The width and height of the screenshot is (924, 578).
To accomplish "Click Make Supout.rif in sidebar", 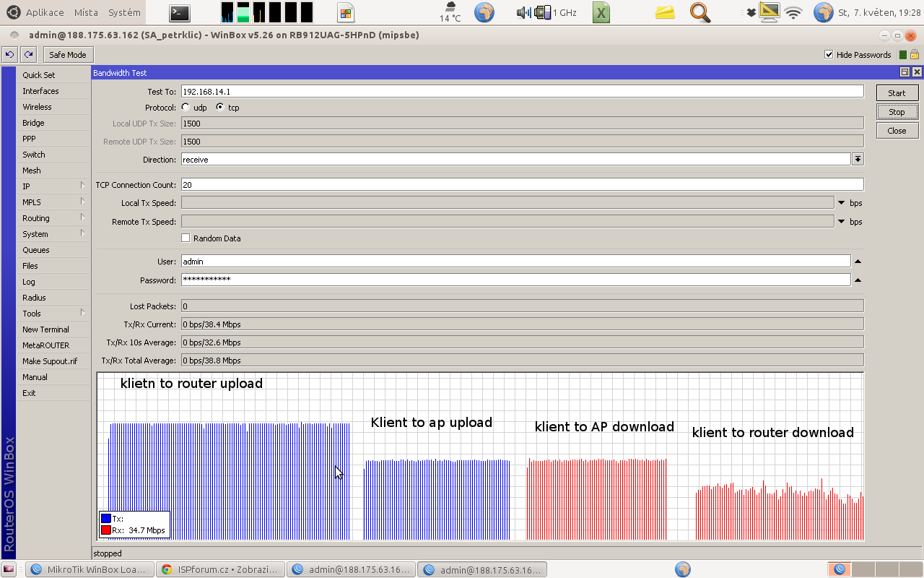I will tap(54, 361).
